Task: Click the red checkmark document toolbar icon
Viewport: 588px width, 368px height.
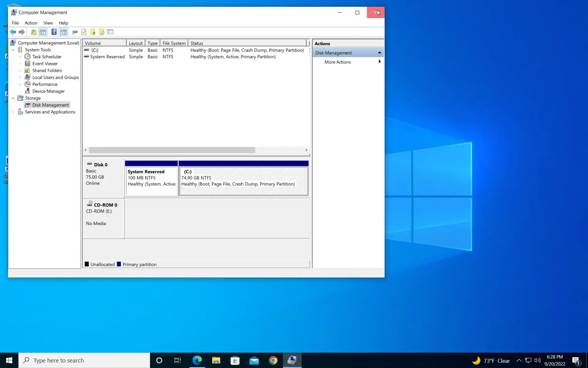Action: (84, 32)
